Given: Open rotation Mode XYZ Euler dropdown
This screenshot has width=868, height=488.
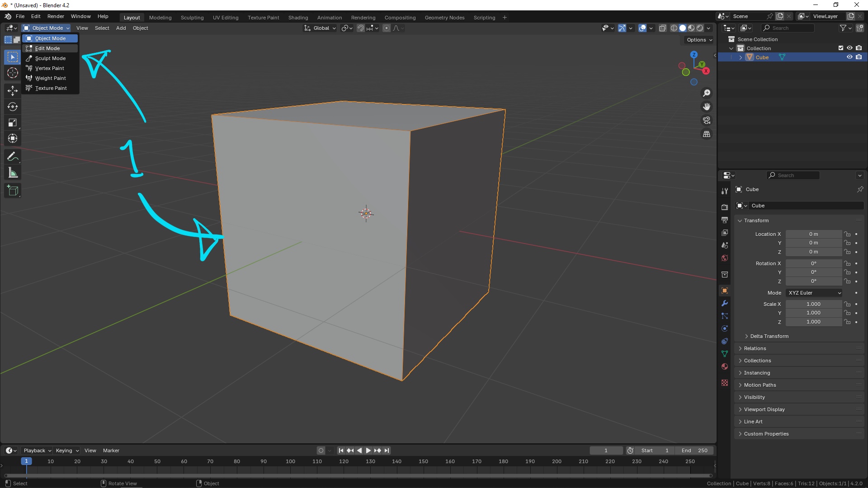Looking at the screenshot, I should click(814, 293).
